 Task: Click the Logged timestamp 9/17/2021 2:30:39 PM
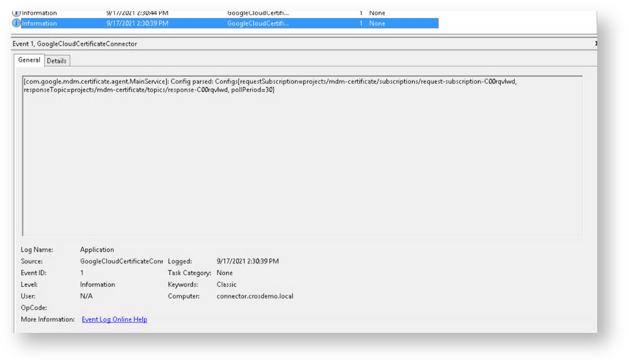point(247,261)
